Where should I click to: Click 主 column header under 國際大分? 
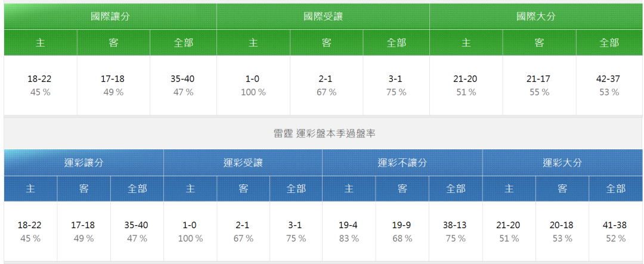coord(466,43)
